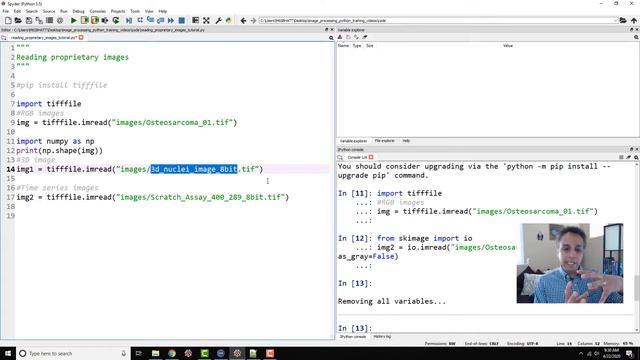Close the reading_proprietary_images_tutorial.py tab
This screenshot has width=640, height=360.
pos(81,38)
